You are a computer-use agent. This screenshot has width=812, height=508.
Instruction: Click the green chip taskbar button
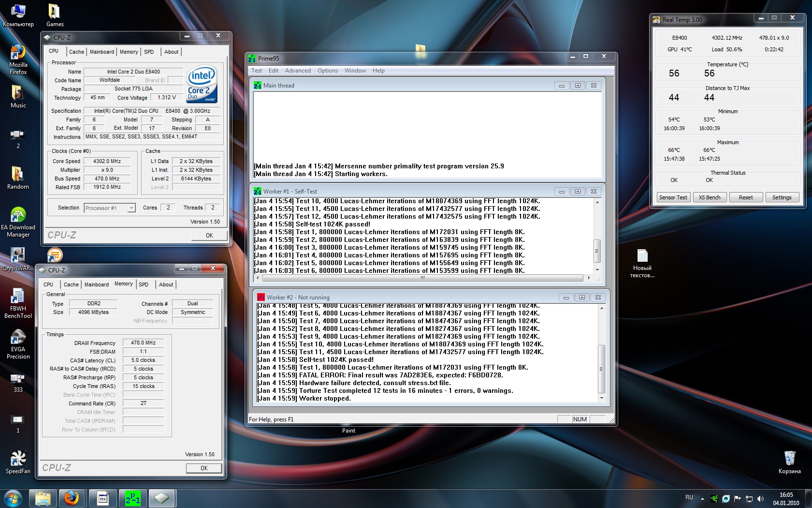coord(161,498)
